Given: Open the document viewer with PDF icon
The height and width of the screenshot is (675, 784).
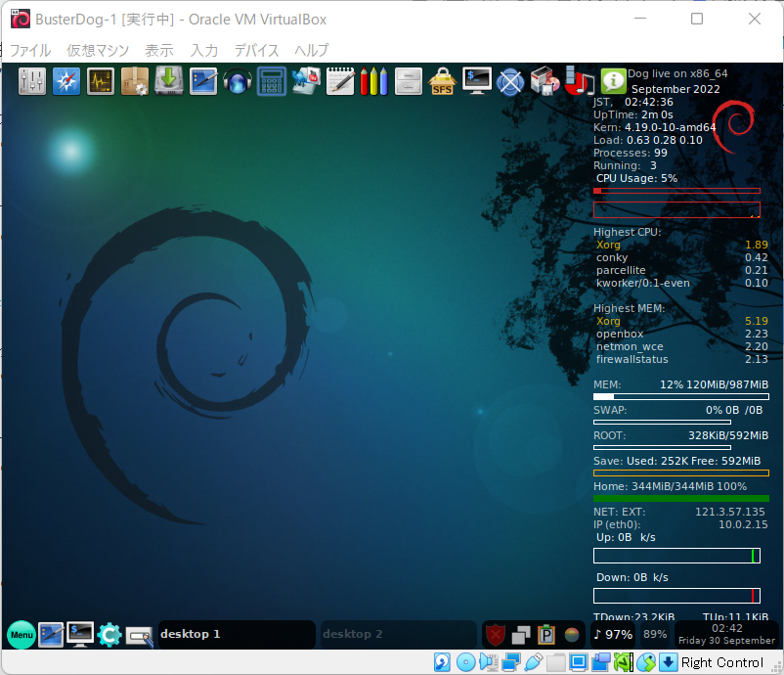Looking at the screenshot, I should tap(306, 81).
